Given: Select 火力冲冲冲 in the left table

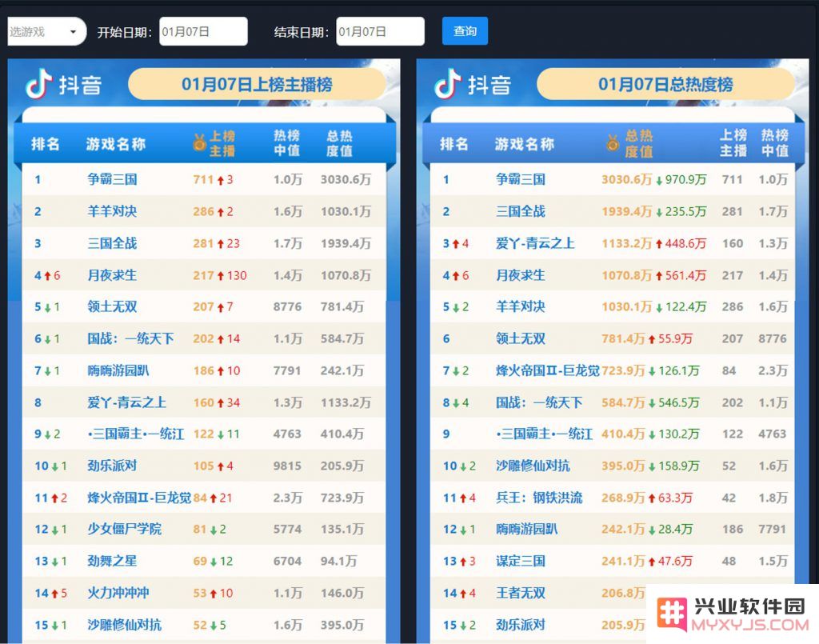Looking at the screenshot, I should point(118,593).
